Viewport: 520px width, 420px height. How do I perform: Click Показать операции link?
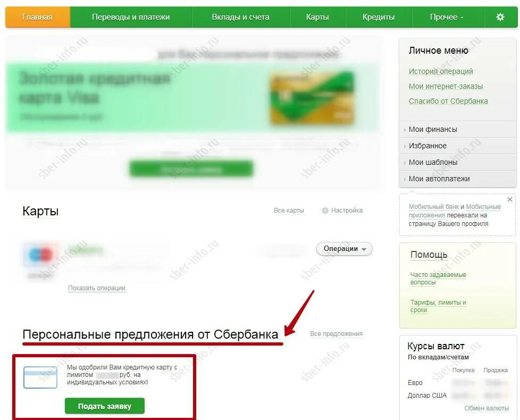coord(97,288)
